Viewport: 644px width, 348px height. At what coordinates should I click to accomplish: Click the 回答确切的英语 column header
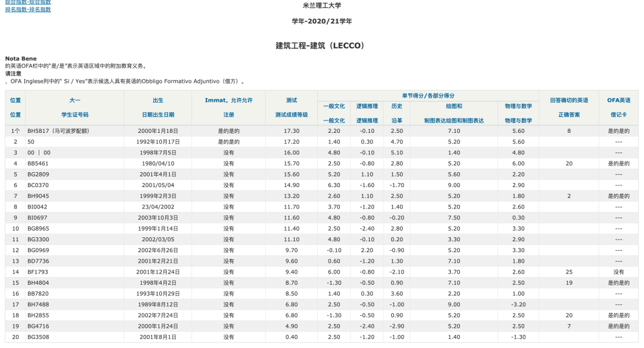click(569, 100)
